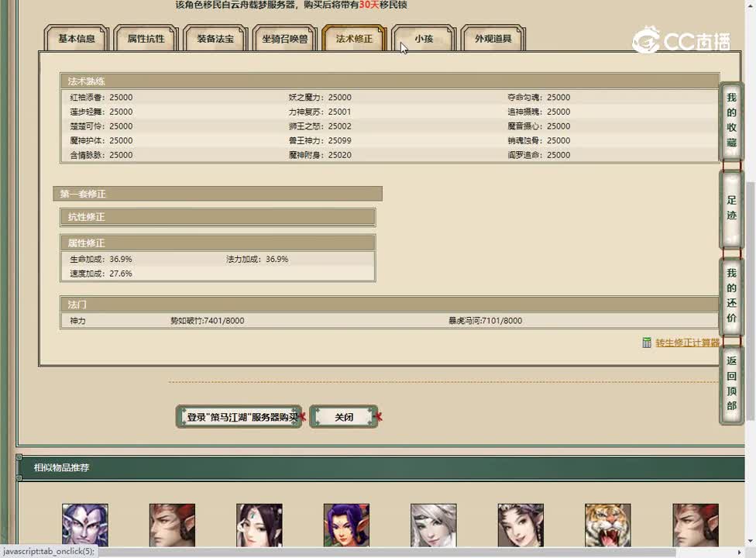Select the roaring tiger character thumbnail

pos(607,525)
